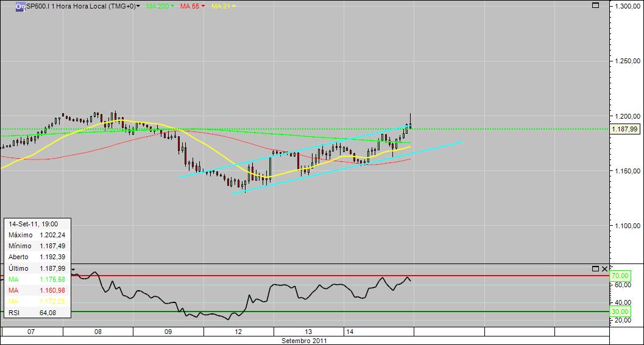Click date label 12 on time axis
644x345 pixels.
(238, 332)
